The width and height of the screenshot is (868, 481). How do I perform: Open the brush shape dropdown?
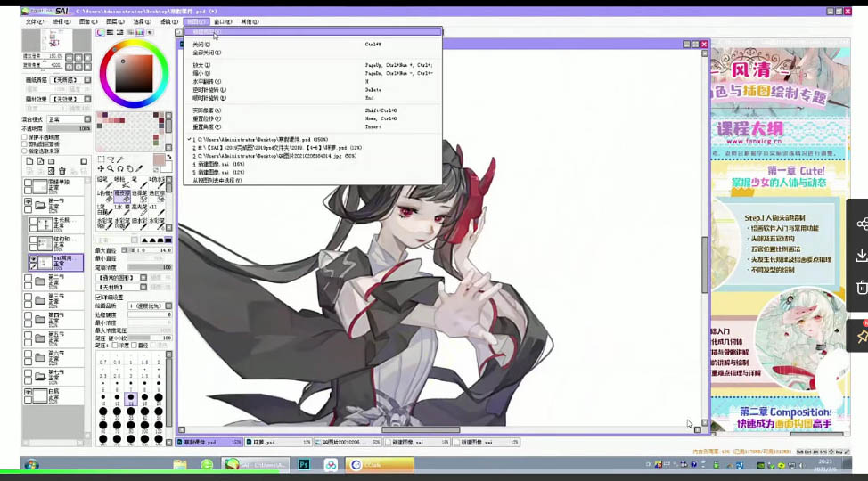[x=143, y=278]
